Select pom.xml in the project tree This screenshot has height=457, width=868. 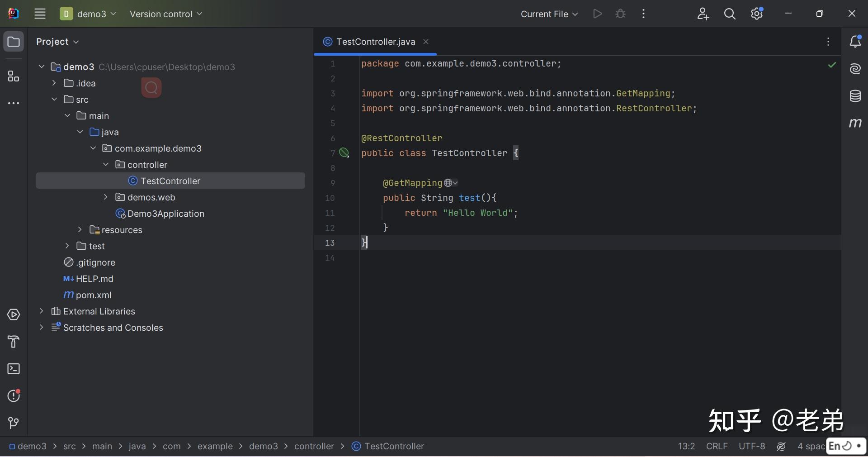pyautogui.click(x=93, y=295)
